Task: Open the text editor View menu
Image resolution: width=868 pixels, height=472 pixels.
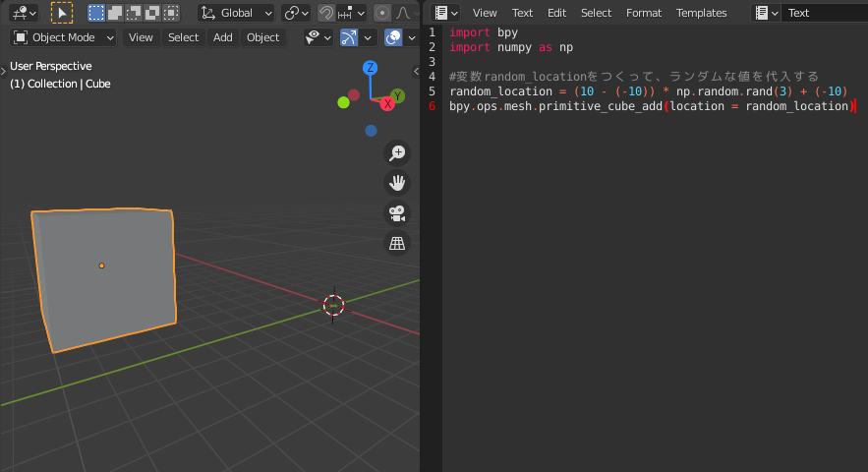Action: click(485, 13)
